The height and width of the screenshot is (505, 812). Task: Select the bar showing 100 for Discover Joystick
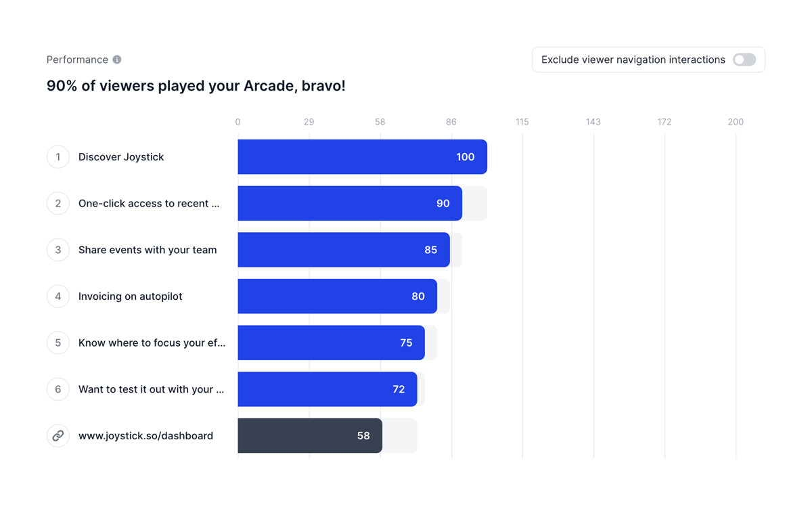(362, 156)
